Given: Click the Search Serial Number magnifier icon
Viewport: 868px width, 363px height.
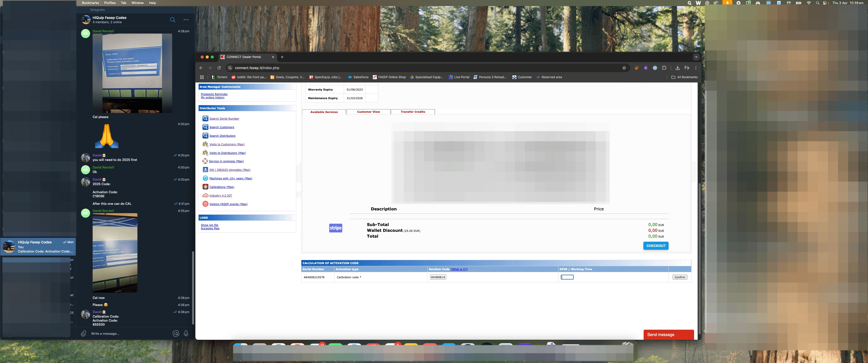Looking at the screenshot, I should click(205, 118).
